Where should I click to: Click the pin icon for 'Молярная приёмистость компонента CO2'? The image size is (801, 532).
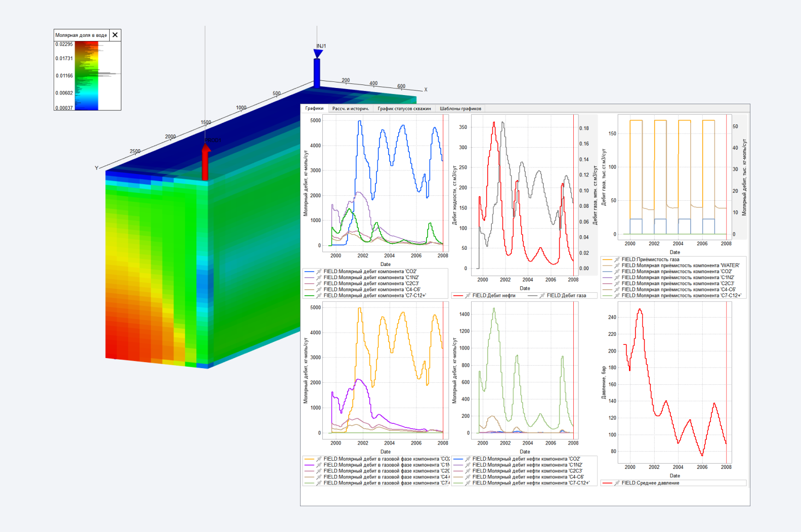click(x=617, y=272)
